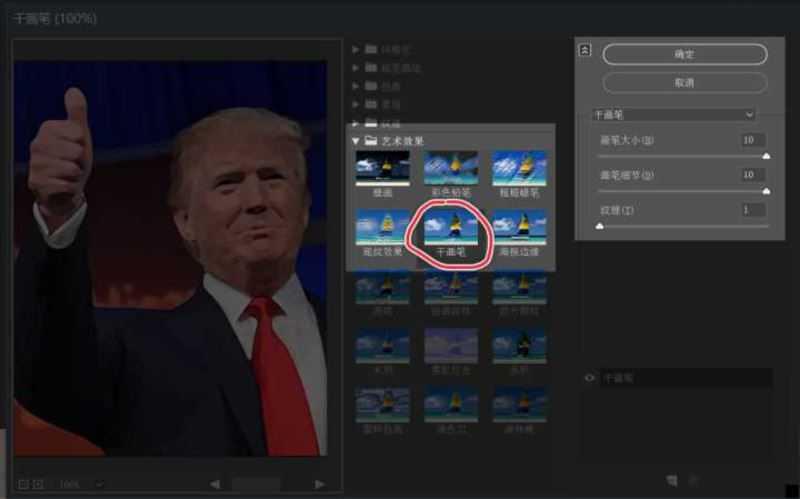Viewport: 800px width, 499px height.
Task: Click the delete effect layer icon
Action: [693, 480]
